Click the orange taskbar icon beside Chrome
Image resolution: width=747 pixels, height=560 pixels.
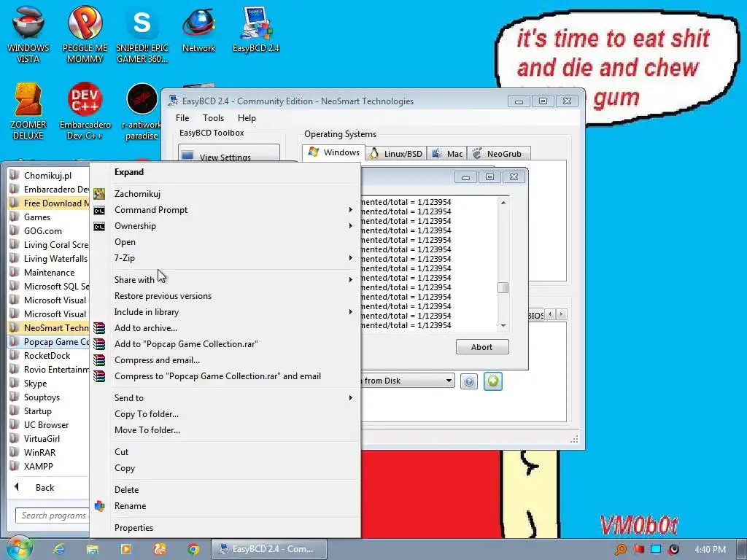tap(160, 549)
